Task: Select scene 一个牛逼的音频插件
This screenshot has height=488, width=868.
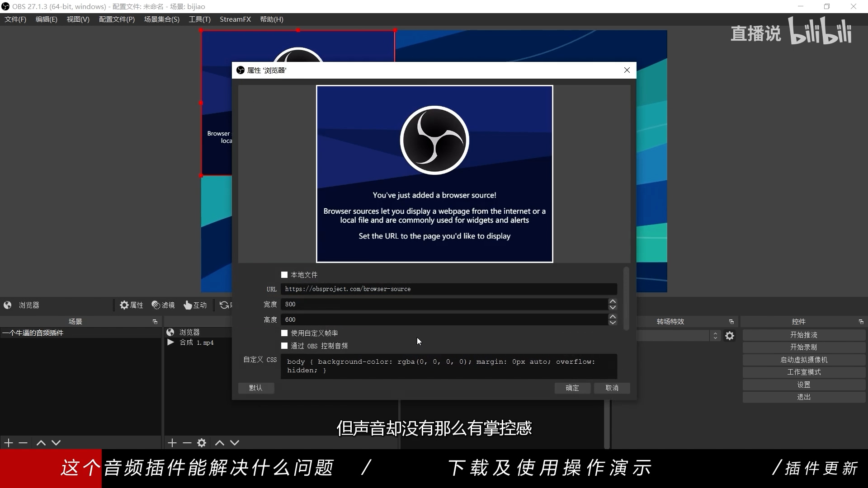Action: click(x=80, y=333)
